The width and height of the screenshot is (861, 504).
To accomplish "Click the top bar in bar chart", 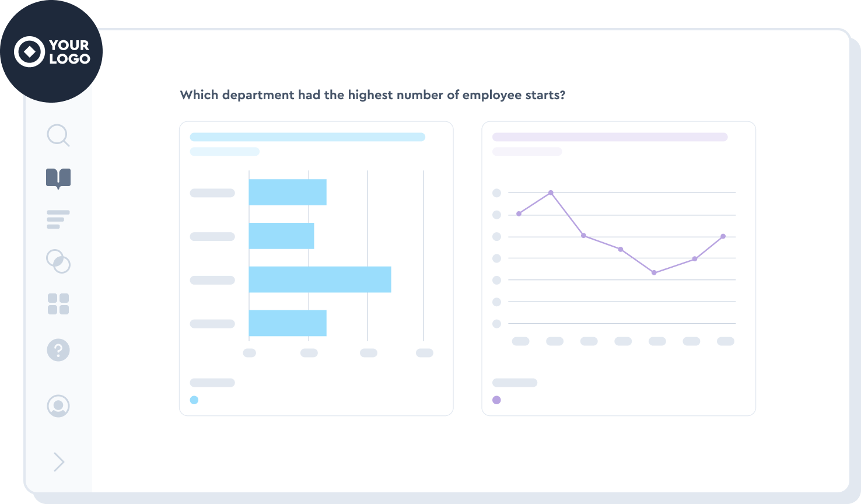I will point(288,192).
